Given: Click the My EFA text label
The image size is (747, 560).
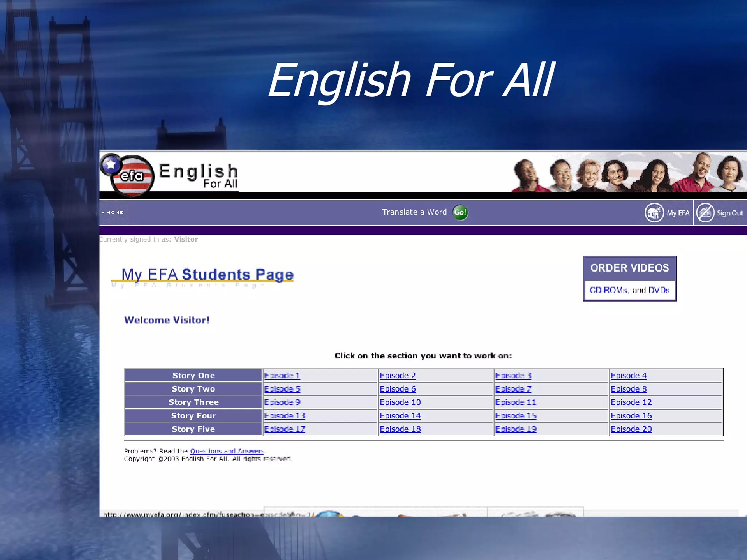Looking at the screenshot, I should point(678,213).
